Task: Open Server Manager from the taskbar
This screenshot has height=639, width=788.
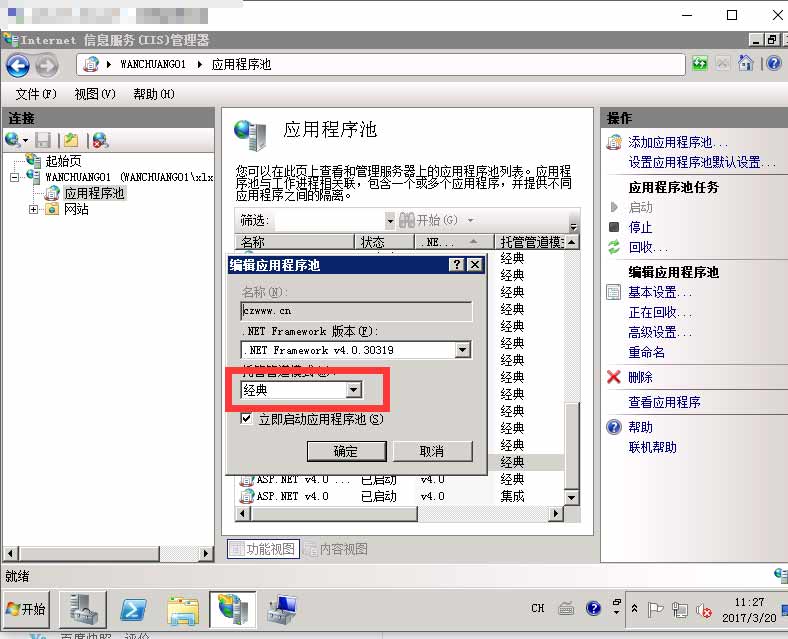Action: click(x=83, y=609)
